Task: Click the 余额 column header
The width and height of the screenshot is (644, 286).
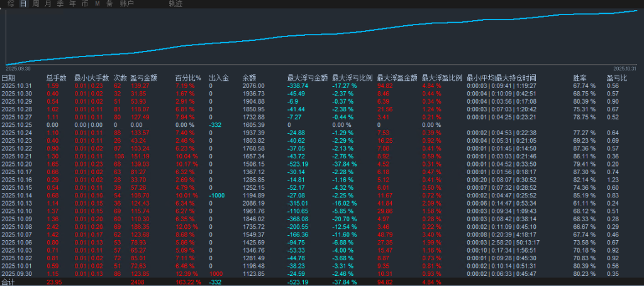Action: [249, 78]
